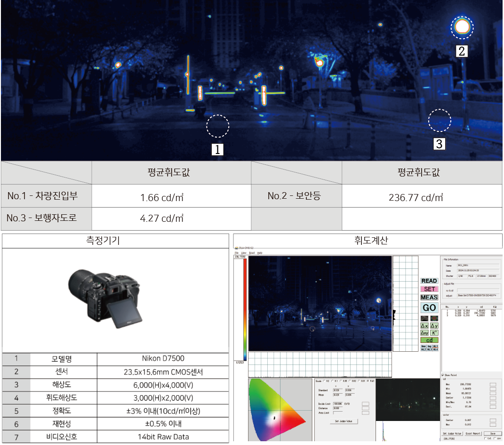Click the original photo thumbnail preview
Image resolution: width=504 pixels, height=445 pixels.
coord(408,400)
